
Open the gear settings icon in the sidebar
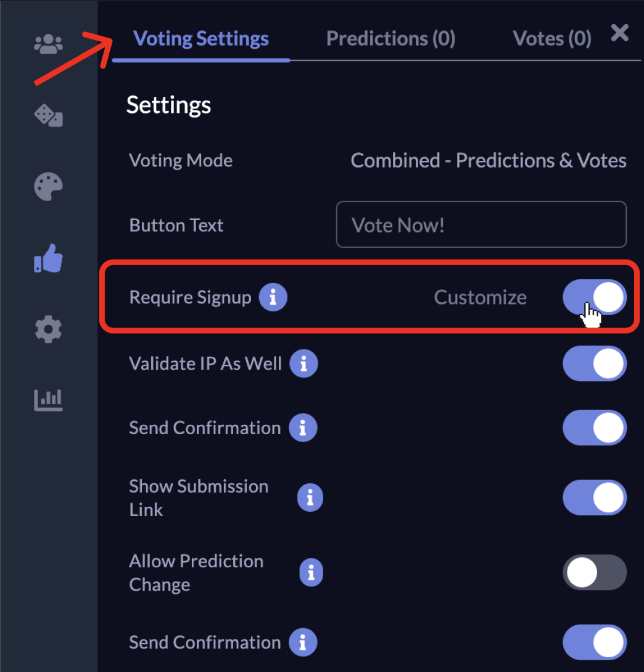[x=48, y=329]
